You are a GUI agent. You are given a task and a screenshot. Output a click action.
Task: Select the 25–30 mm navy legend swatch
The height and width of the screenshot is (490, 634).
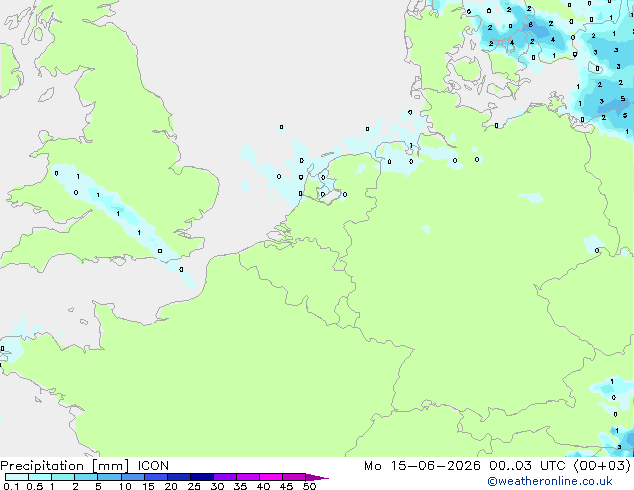point(202,477)
